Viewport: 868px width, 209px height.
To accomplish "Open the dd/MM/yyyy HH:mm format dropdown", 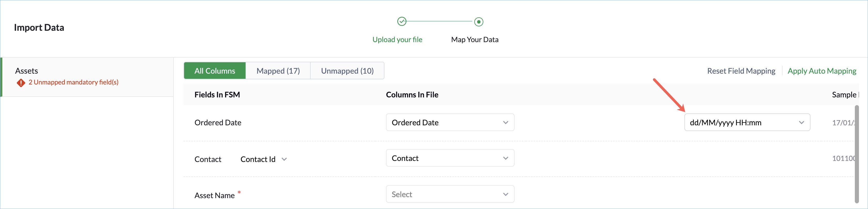I will [747, 123].
